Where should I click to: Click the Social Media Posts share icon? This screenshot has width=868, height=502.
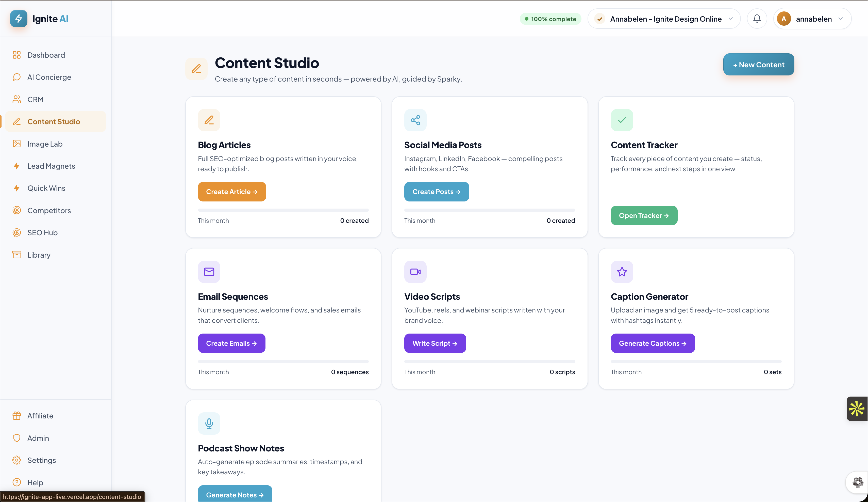pyautogui.click(x=415, y=120)
